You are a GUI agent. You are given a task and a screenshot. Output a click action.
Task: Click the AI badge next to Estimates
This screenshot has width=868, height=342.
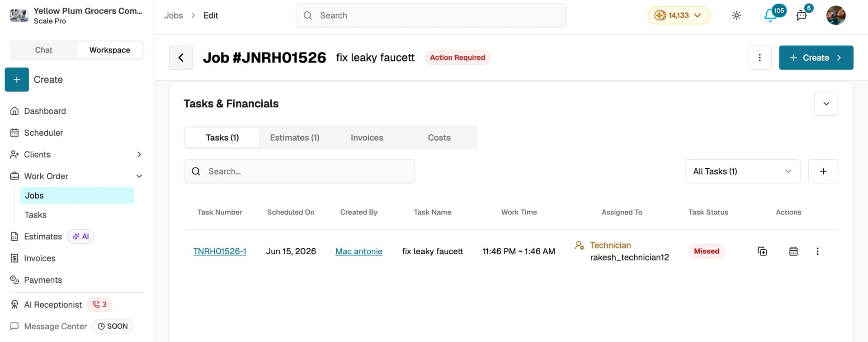click(80, 236)
